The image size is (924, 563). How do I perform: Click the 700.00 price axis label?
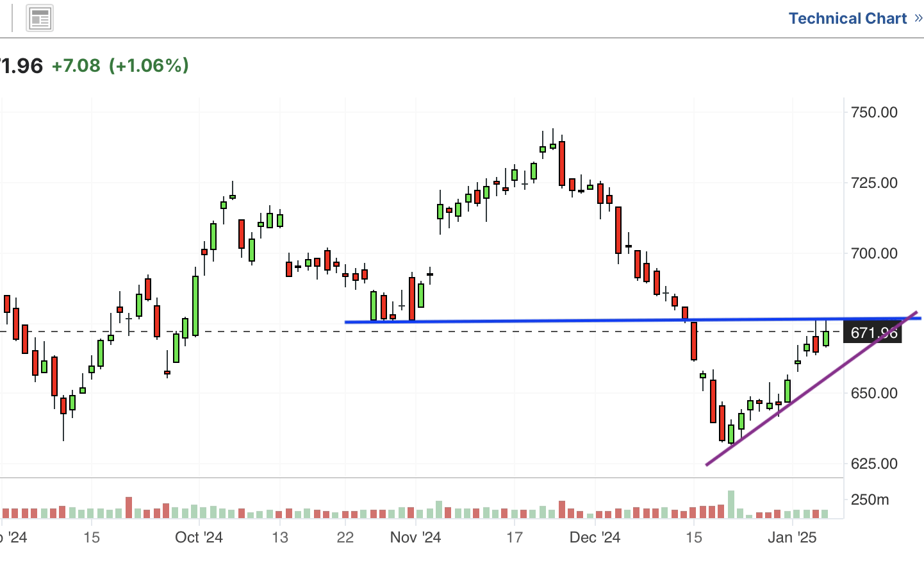pyautogui.click(x=874, y=253)
